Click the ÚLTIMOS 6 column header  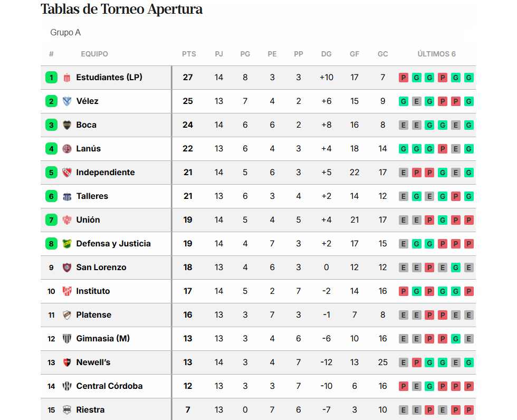click(436, 54)
